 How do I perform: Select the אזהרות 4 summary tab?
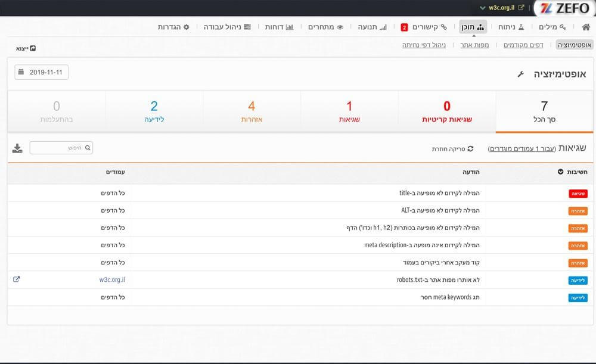click(252, 112)
